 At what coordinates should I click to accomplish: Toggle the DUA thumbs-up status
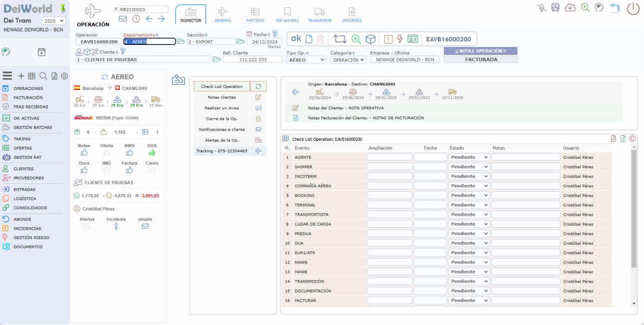[x=152, y=153]
